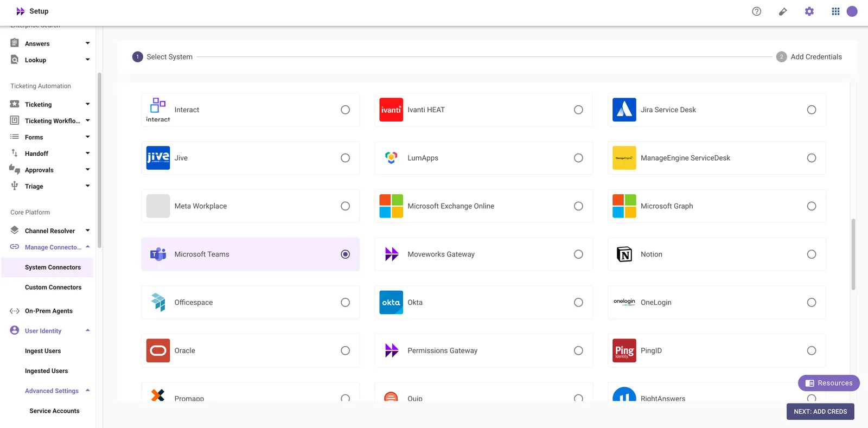
Task: Select the Ivanti HEAT radio button
Action: click(578, 110)
